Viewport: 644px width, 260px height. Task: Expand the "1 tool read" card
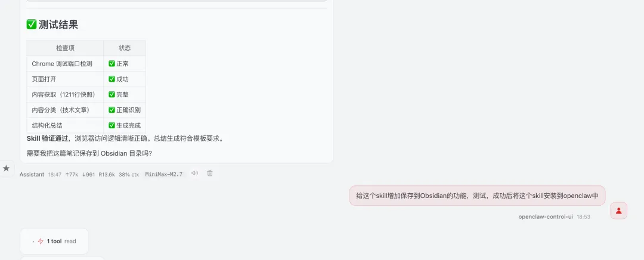54,242
